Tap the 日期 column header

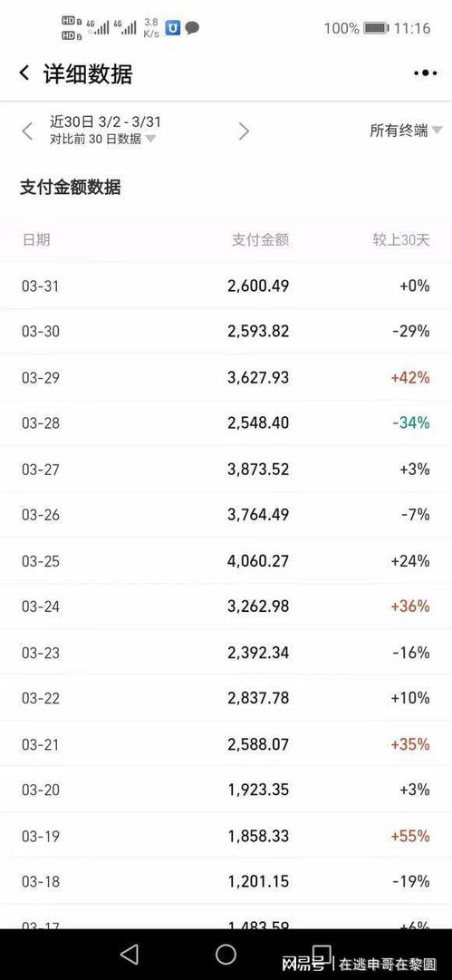pyautogui.click(x=36, y=239)
